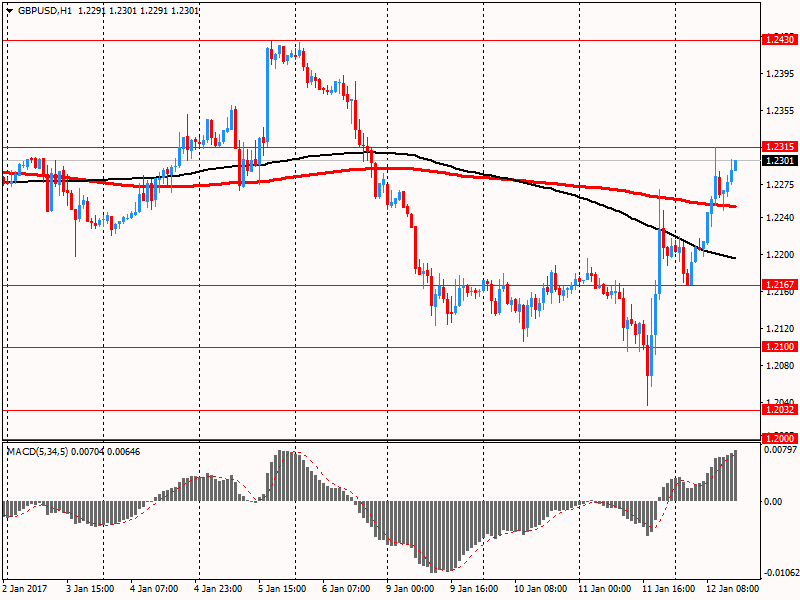Click the 1.2395 price scale label
The height and width of the screenshot is (600, 800).
click(x=780, y=74)
